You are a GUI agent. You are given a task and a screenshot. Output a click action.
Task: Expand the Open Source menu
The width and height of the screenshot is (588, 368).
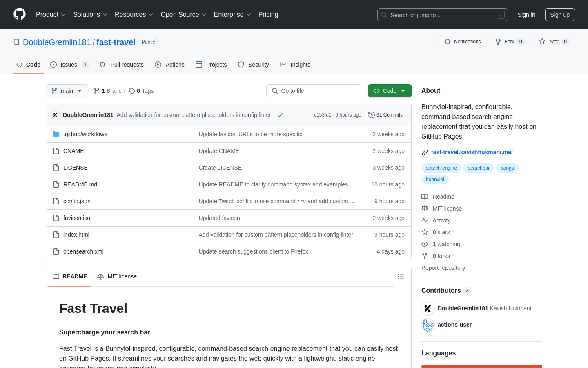pos(184,15)
